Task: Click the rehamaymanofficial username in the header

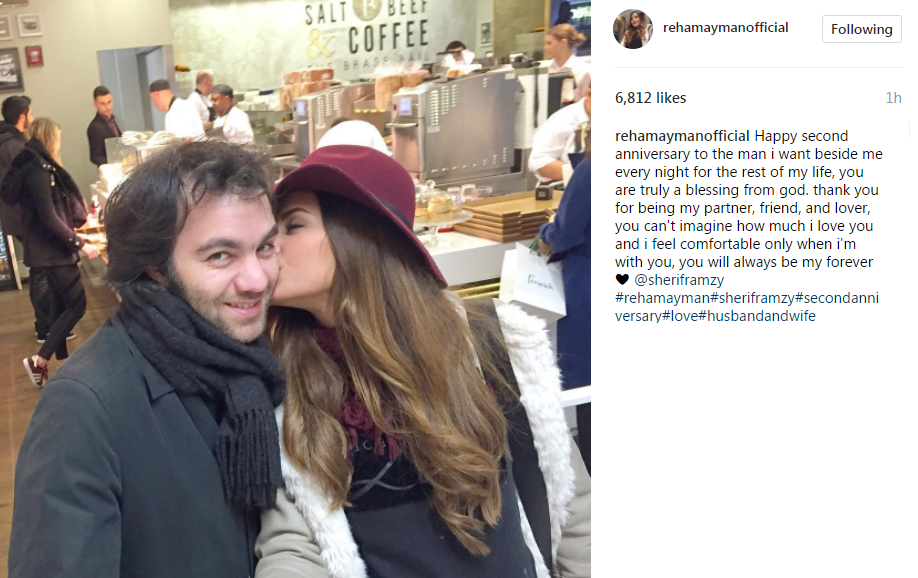Action: coord(725,28)
